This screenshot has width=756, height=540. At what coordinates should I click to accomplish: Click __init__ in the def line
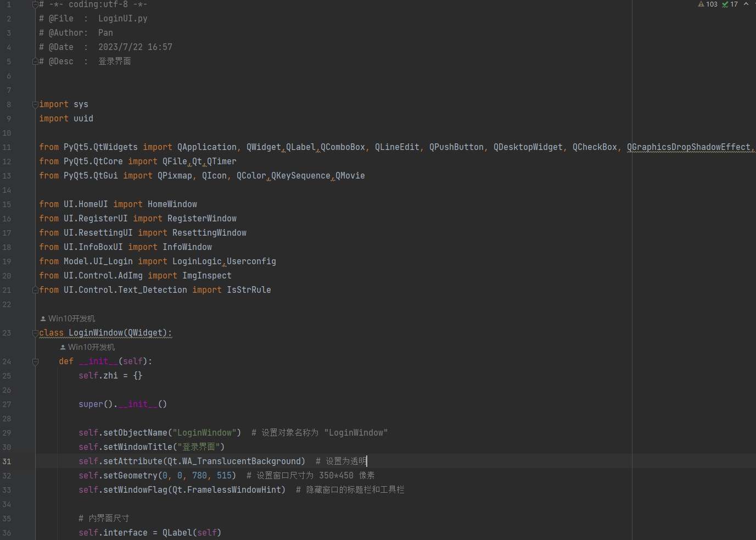(98, 361)
